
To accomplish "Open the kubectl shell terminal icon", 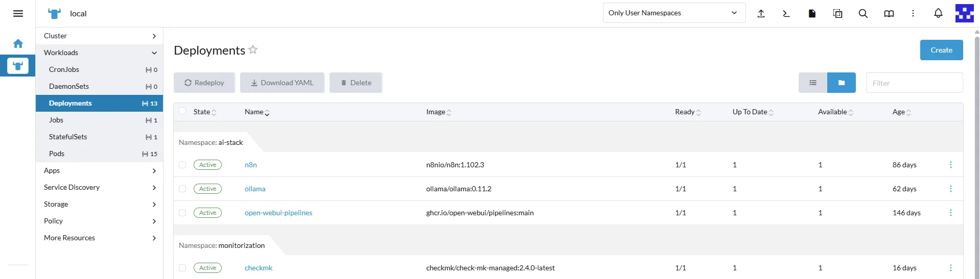I will 786,14.
